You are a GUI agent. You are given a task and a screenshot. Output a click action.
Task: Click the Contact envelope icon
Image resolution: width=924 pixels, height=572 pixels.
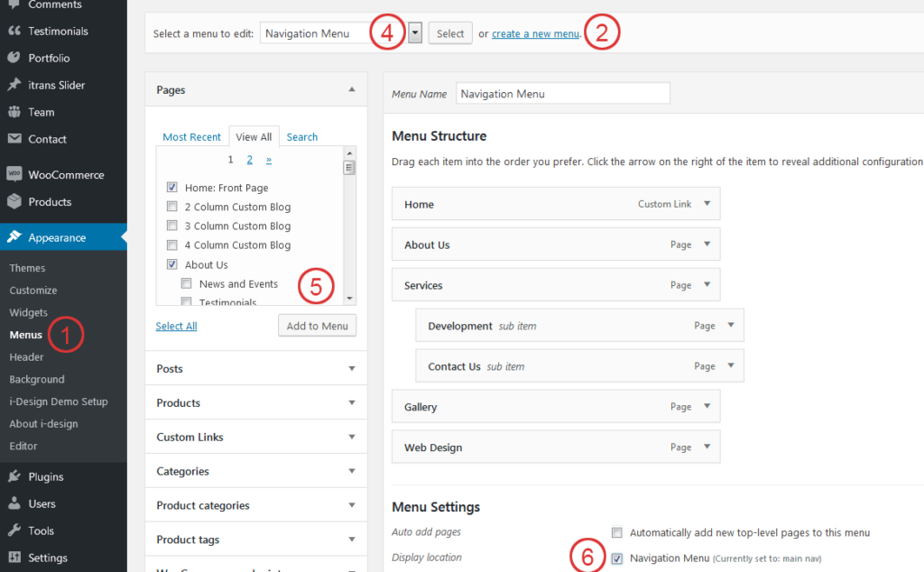(14, 139)
